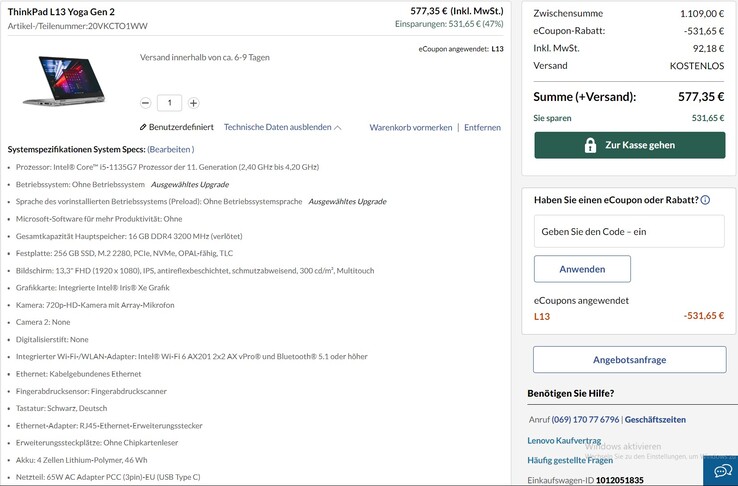Open Häufig gestellte Fragen link
Screen dimensions: 738x486
click(x=572, y=460)
